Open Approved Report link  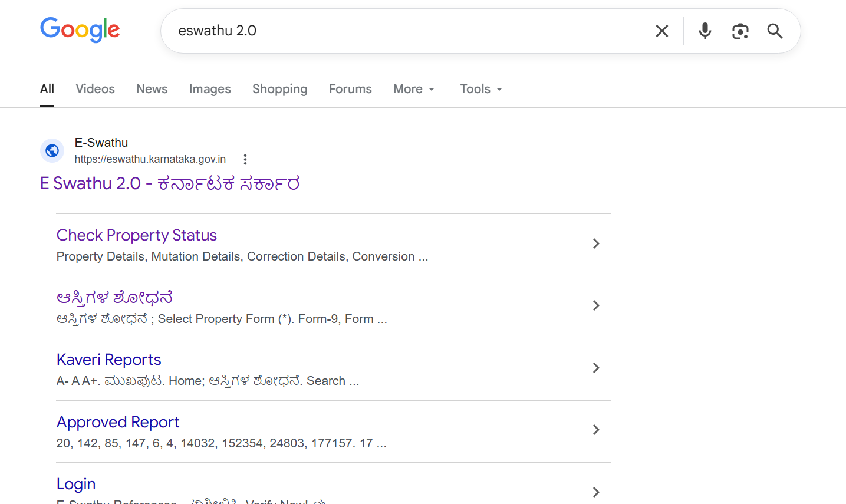118,422
